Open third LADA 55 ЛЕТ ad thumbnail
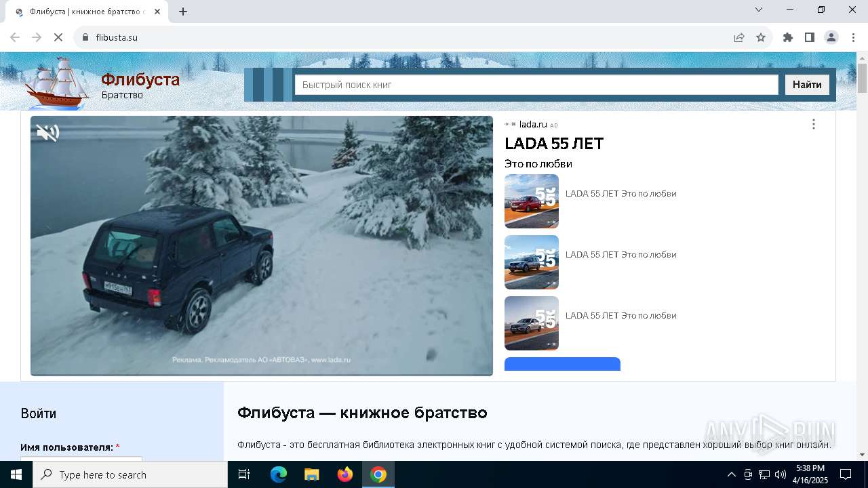 click(x=532, y=323)
